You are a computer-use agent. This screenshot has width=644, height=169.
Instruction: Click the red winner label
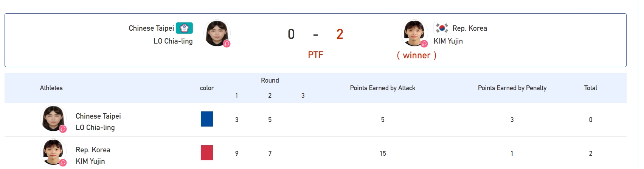click(x=416, y=55)
